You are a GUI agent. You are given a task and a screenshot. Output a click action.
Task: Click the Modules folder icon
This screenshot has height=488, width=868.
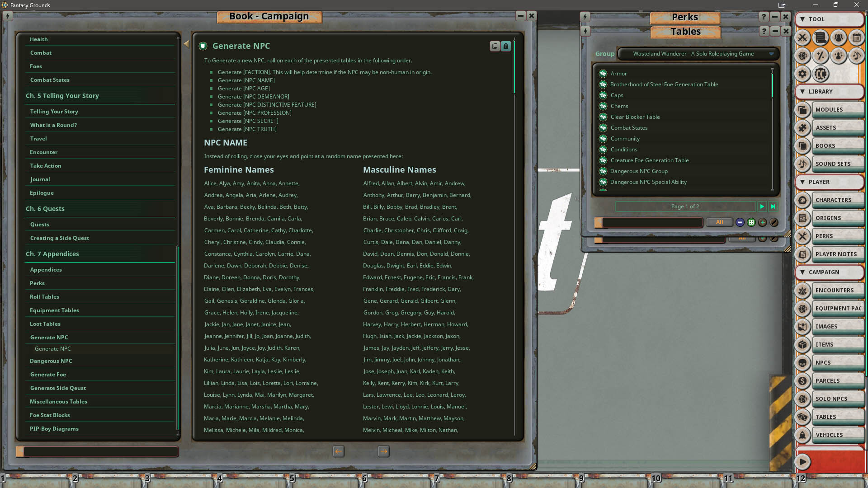pos(802,109)
